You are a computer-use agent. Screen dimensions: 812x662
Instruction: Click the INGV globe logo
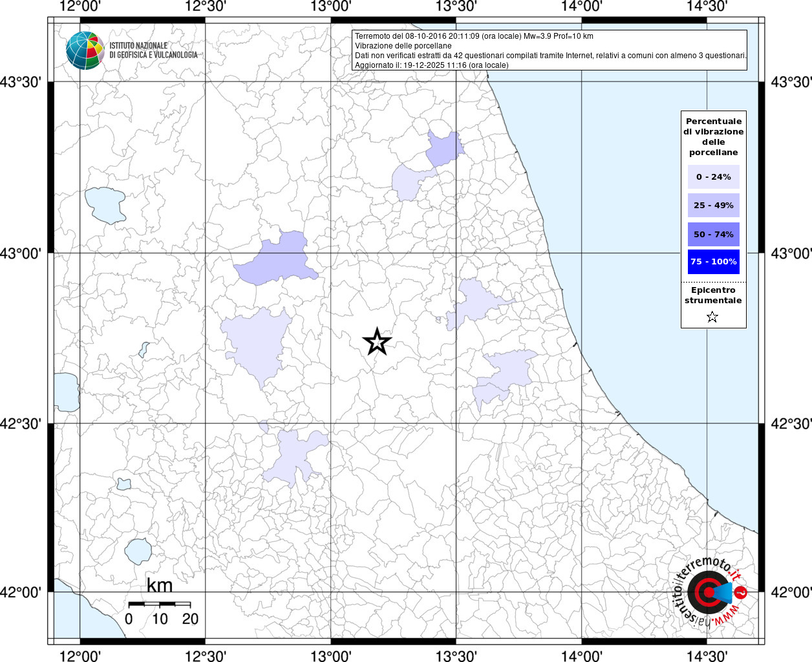[x=85, y=50]
